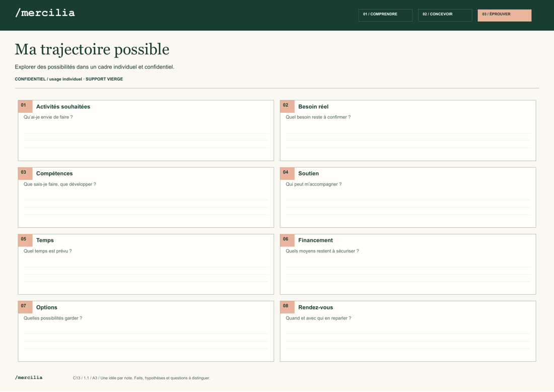The height and width of the screenshot is (392, 554).
Task: Click the prompt "Que sais-je faire, que développer ?"
Action: tap(60, 184)
